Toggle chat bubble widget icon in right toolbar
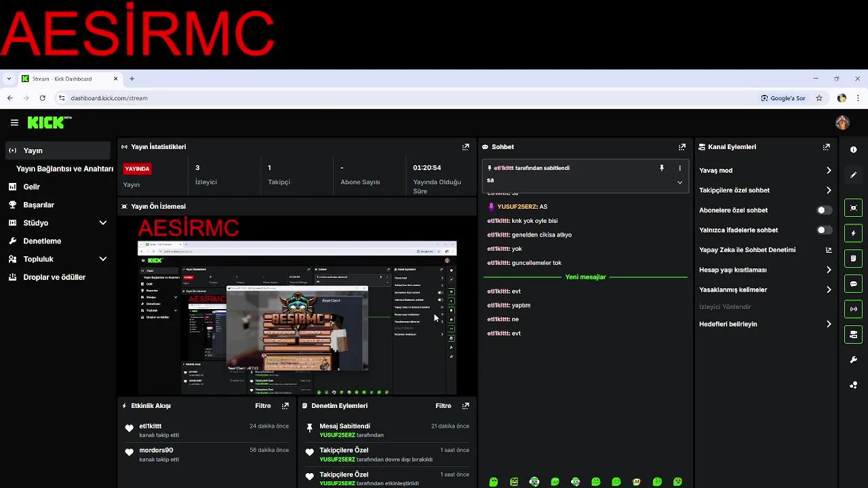The width and height of the screenshot is (868, 488). (853, 284)
